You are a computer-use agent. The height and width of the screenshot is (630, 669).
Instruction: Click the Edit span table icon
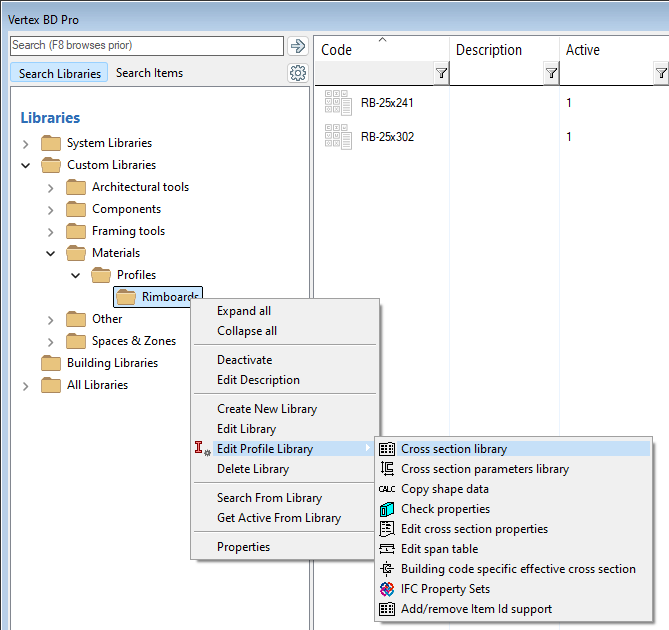386,549
